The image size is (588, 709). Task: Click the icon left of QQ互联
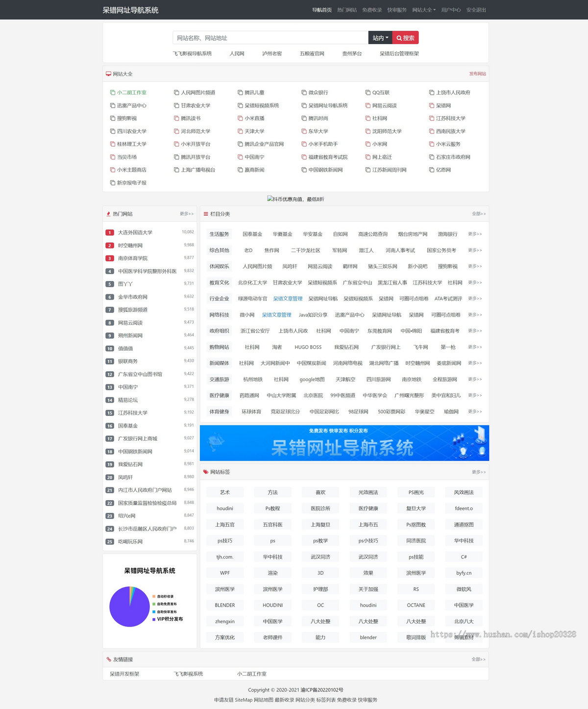pyautogui.click(x=368, y=93)
